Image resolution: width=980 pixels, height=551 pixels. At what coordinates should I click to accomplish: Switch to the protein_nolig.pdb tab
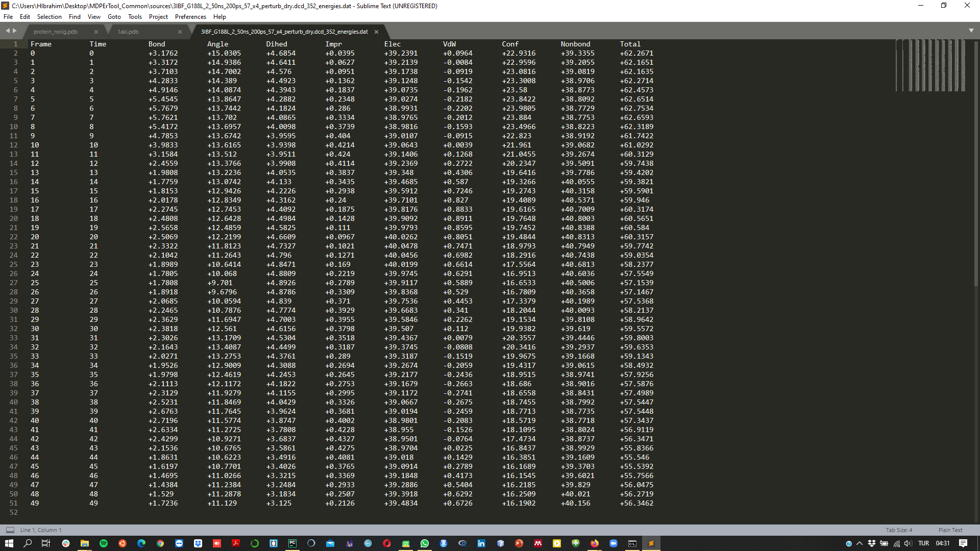56,32
